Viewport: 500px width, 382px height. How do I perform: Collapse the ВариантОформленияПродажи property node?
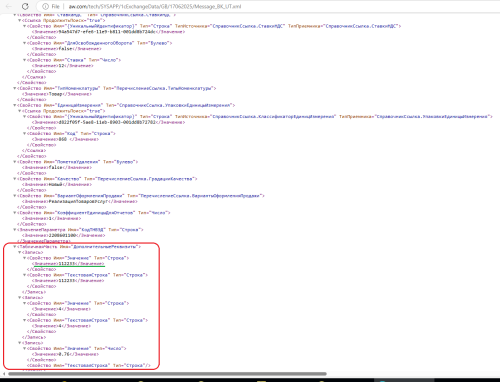point(15,196)
